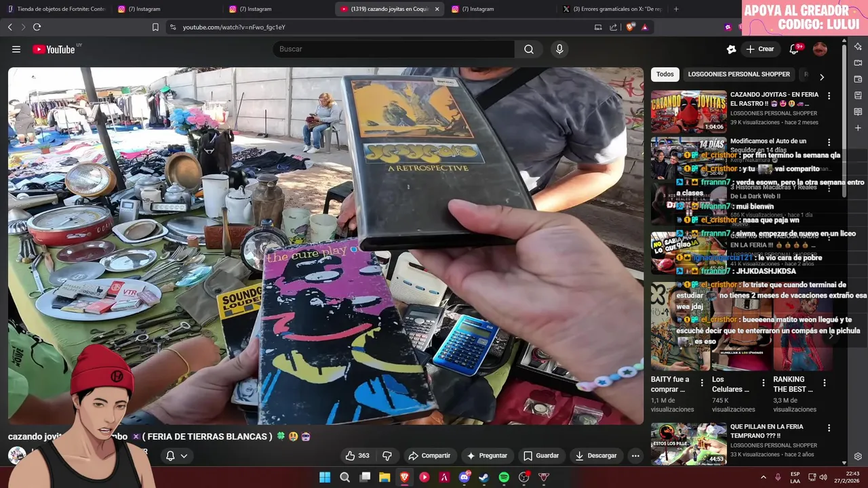Open options menu for RANKING THE BEST short
This screenshot has height=488, width=868.
click(x=825, y=383)
